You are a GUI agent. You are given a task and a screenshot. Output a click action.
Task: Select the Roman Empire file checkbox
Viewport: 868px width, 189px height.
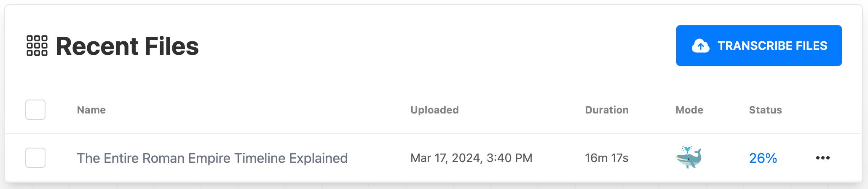35,158
